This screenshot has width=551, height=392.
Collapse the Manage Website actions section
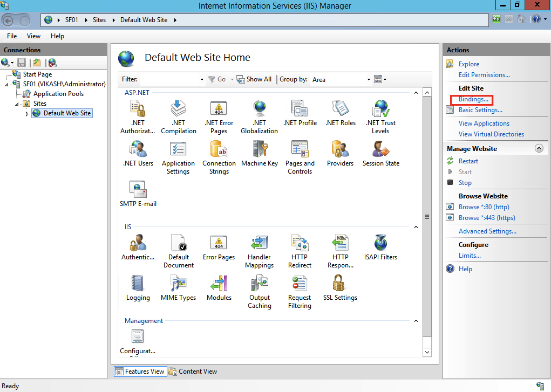point(539,148)
